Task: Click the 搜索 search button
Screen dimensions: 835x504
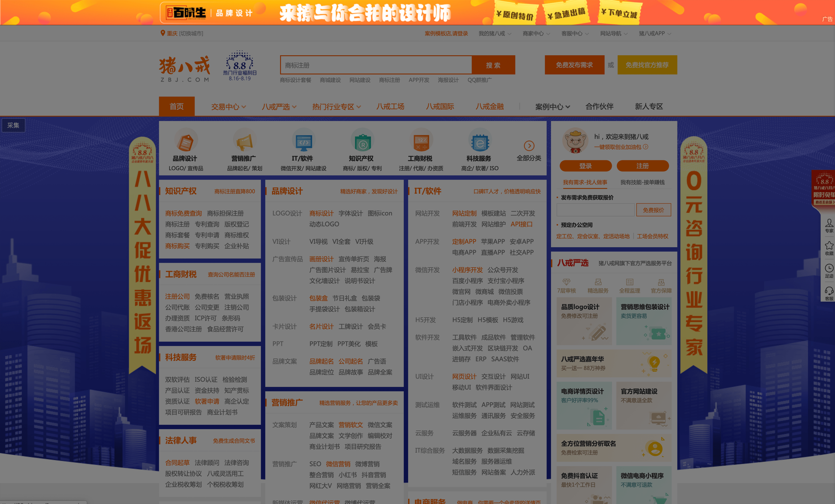Action: [493, 65]
